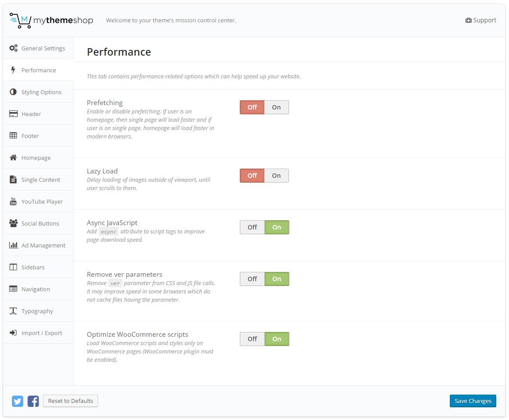Open the Ad Management tab

[x=38, y=245]
